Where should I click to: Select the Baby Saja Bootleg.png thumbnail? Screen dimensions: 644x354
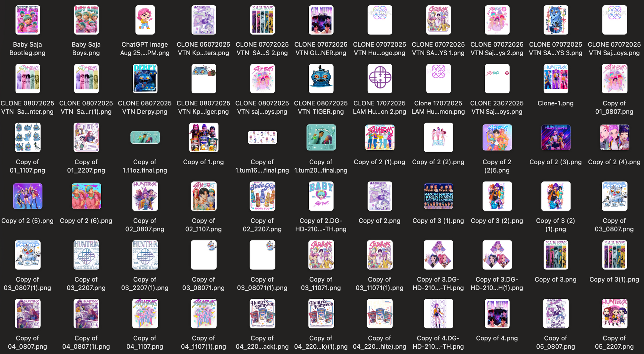pyautogui.click(x=27, y=20)
